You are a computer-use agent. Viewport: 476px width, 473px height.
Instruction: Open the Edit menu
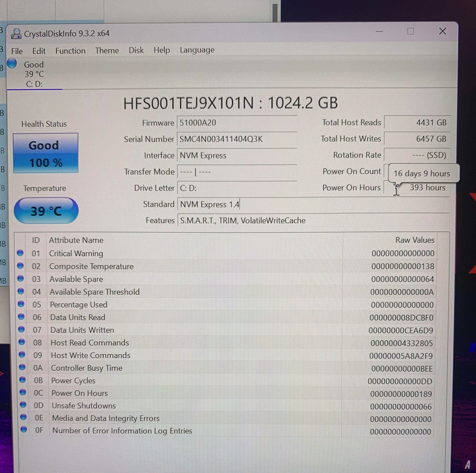point(39,51)
